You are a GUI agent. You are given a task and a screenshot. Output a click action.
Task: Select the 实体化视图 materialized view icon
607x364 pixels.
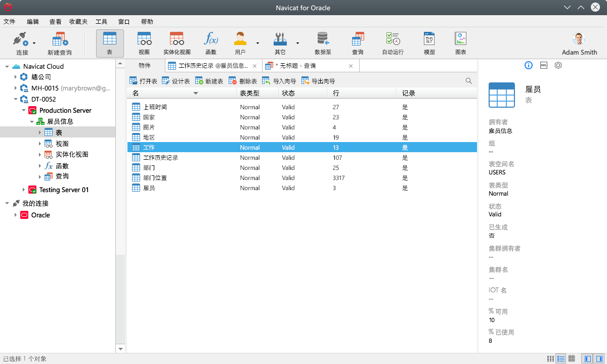pyautogui.click(x=177, y=43)
